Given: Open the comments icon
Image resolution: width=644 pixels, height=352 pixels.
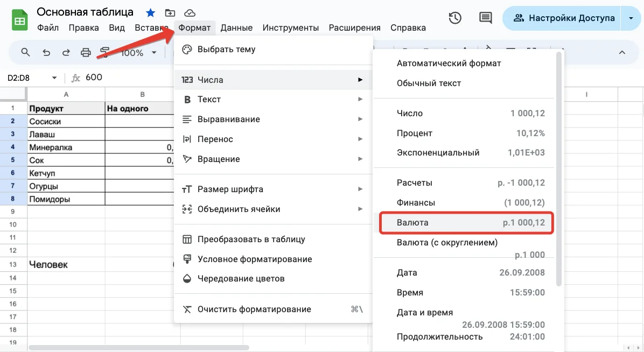Looking at the screenshot, I should coord(486,18).
